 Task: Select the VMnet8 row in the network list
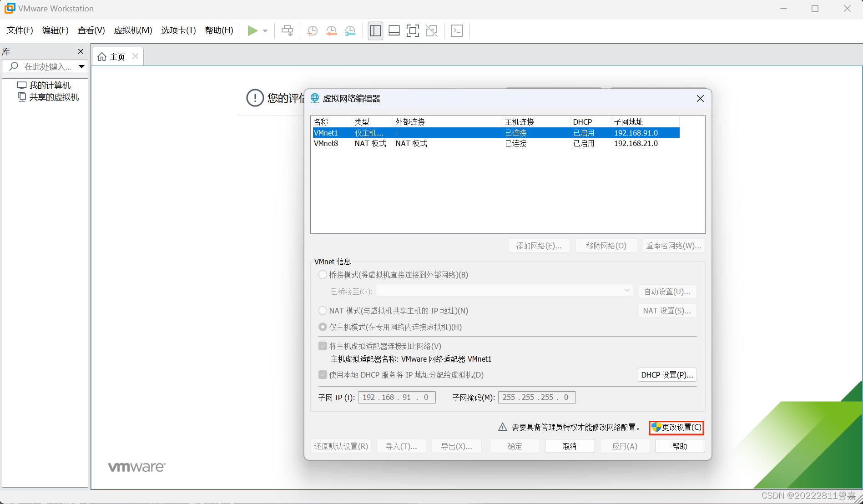click(496, 143)
